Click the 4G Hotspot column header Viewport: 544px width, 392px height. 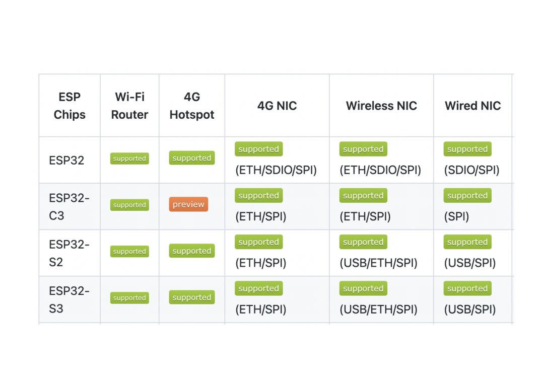pos(192,106)
